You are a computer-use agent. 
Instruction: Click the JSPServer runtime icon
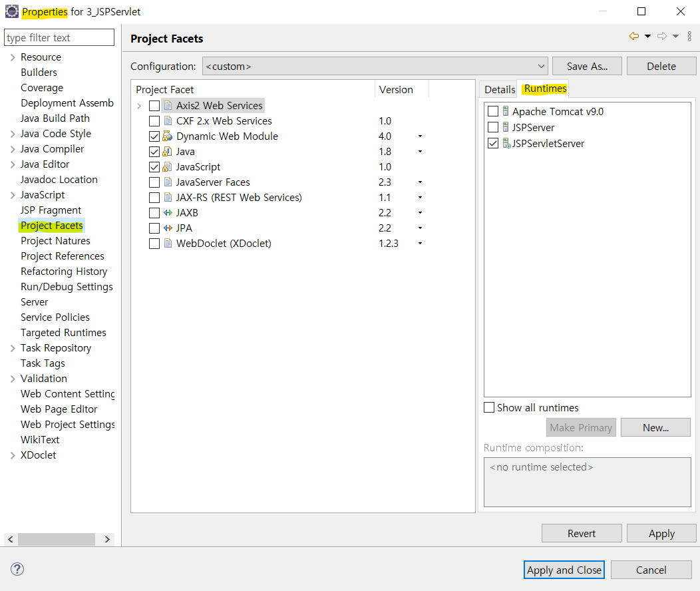tap(505, 127)
